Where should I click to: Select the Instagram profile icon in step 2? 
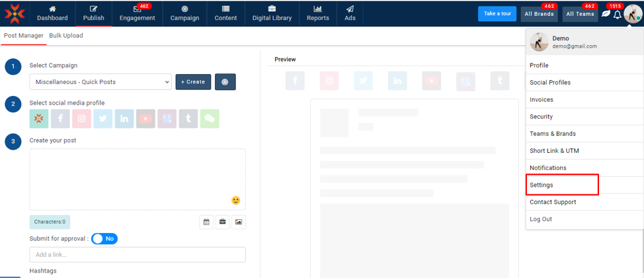(81, 118)
